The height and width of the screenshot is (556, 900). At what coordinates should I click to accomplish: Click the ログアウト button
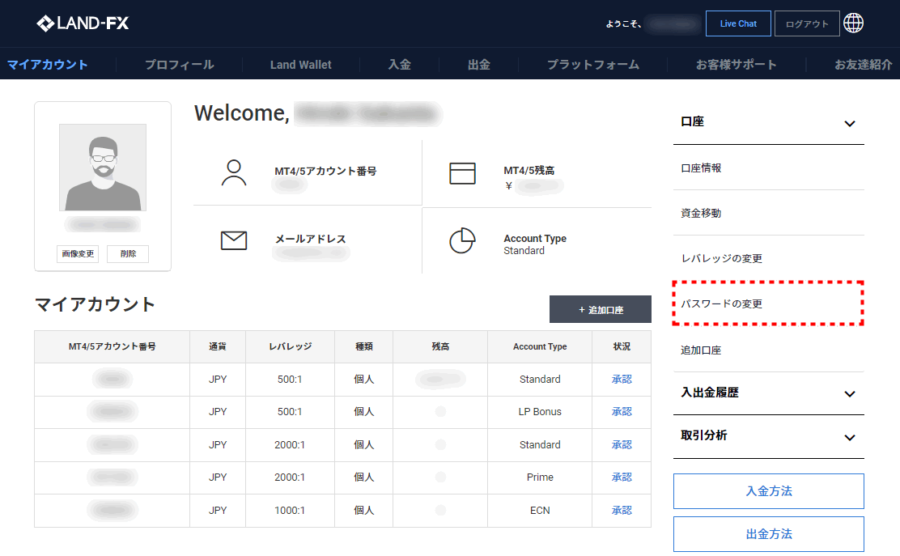click(x=806, y=24)
